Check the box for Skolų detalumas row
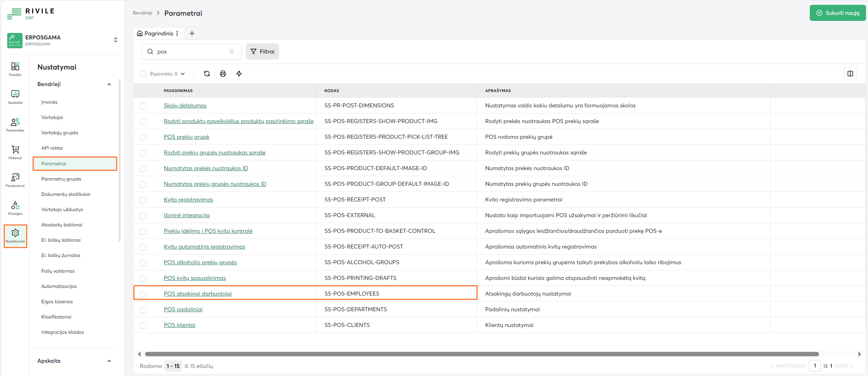The width and height of the screenshot is (868, 376). pyautogui.click(x=143, y=106)
